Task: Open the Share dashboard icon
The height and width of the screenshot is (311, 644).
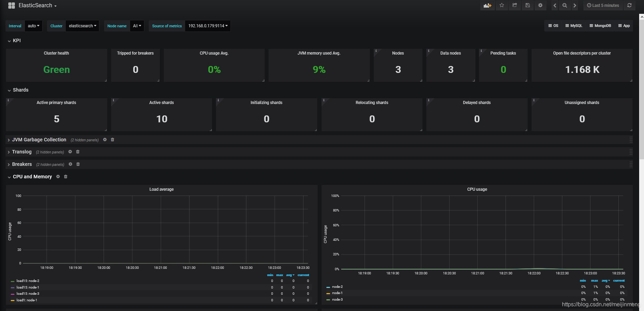Action: pos(515,6)
